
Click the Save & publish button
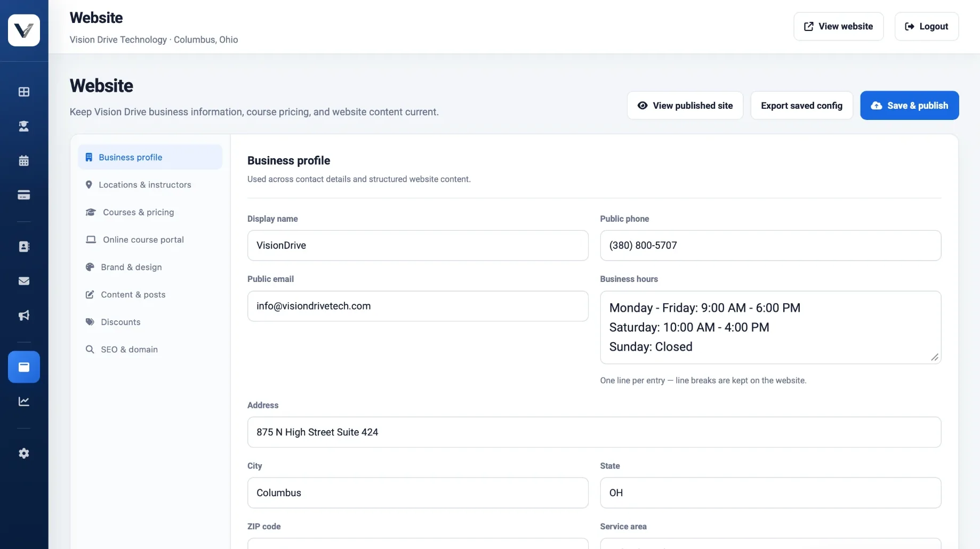coord(909,106)
